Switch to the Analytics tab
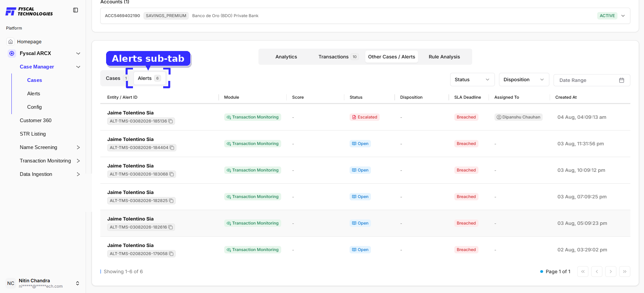Screen dimensions: 644x293 (x=286, y=57)
